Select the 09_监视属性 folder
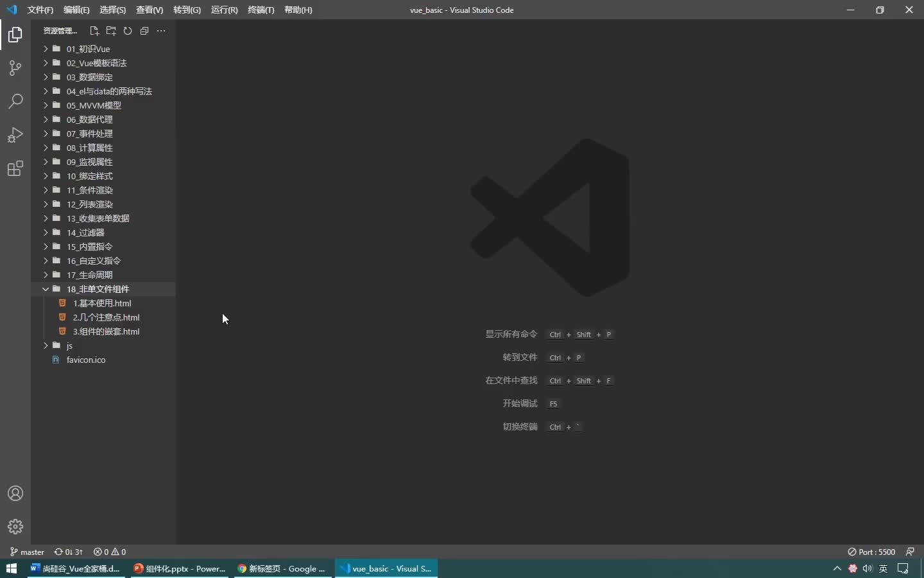Screen dimensions: 924x578 [x=103, y=162]
